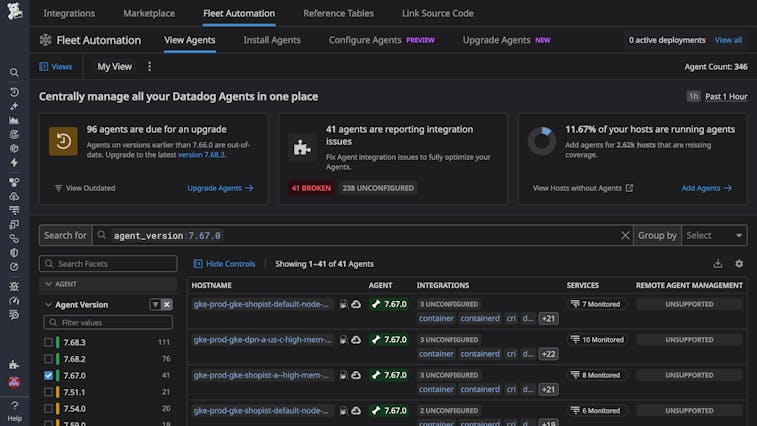Expand +21 integrations on shopist-a--high-mem row
Image resolution: width=757 pixels, height=426 pixels.
[x=548, y=389]
